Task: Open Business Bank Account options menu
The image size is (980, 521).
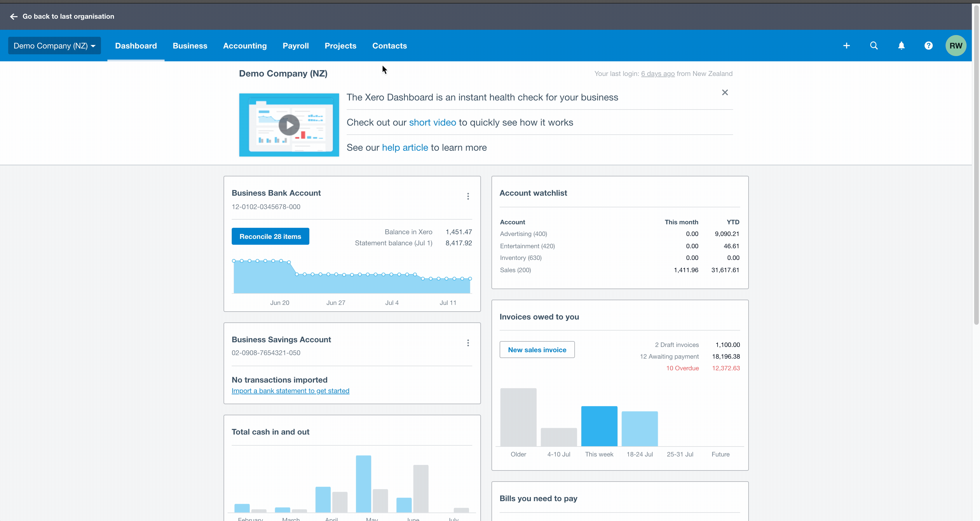Action: (x=468, y=196)
